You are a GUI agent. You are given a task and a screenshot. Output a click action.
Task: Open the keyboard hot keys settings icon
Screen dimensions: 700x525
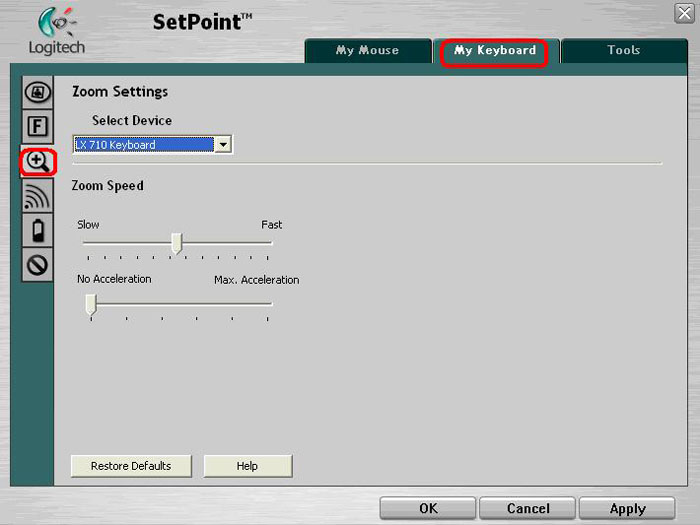(x=38, y=92)
